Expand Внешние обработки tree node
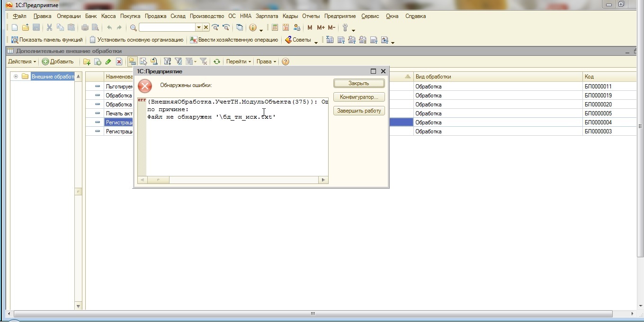The height and width of the screenshot is (323, 644). pos(16,77)
